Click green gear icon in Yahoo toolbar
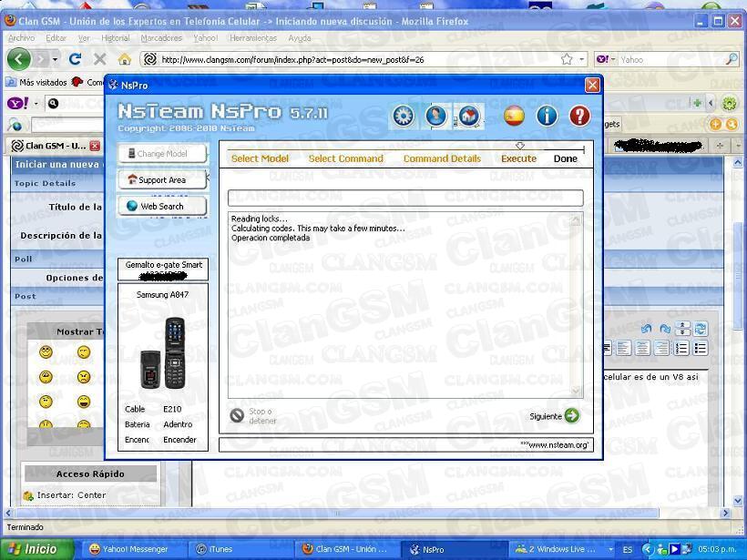 click(730, 103)
